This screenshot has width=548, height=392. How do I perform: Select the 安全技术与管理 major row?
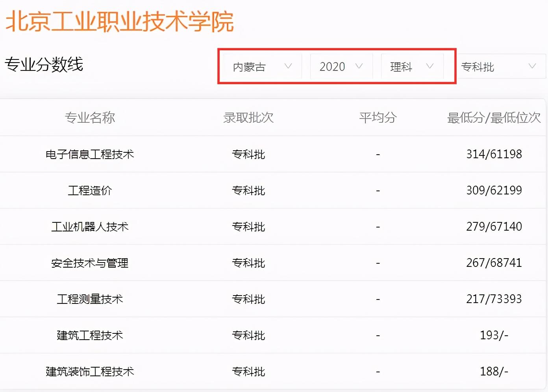click(273, 263)
